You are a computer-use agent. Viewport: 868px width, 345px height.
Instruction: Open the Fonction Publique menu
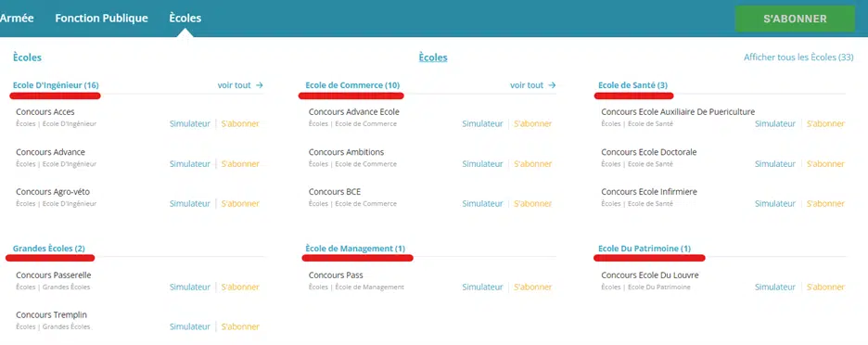(x=101, y=19)
